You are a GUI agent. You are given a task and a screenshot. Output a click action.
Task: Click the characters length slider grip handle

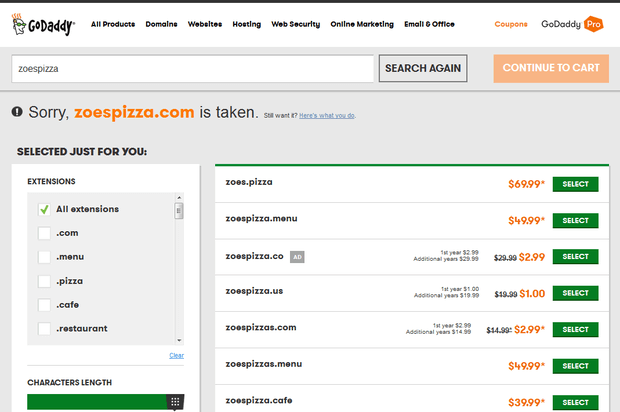(x=175, y=402)
